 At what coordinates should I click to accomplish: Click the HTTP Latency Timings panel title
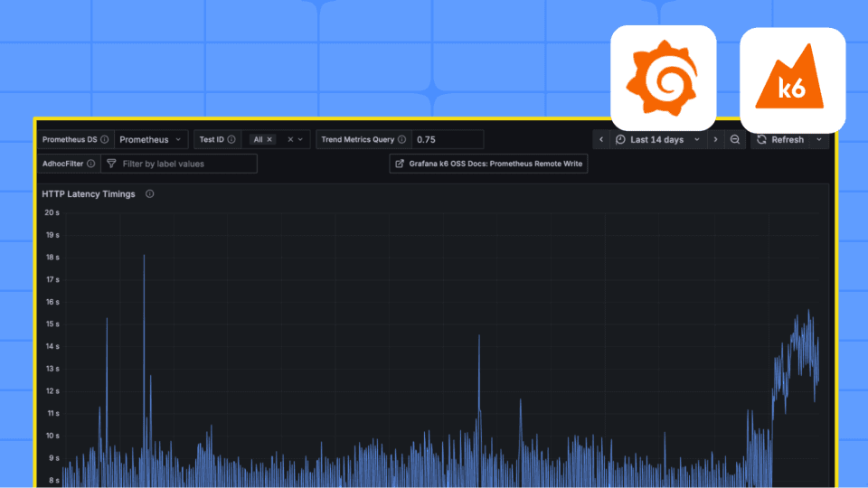coord(89,193)
